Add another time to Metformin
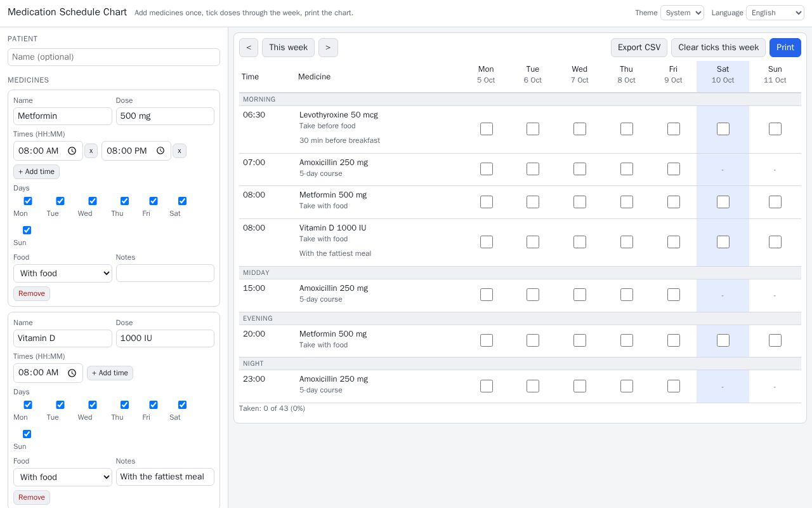The width and height of the screenshot is (812, 508). click(x=36, y=171)
